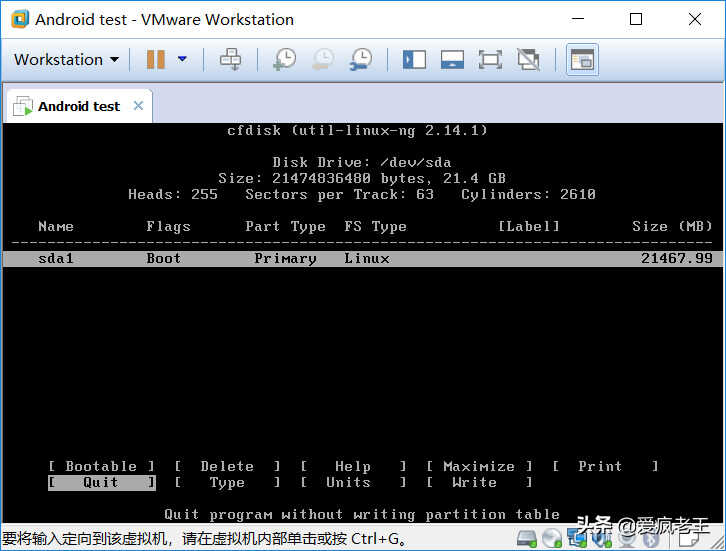Click the Disk Drive: /dev/sda text
The height and width of the screenshot is (551, 726).
(362, 163)
